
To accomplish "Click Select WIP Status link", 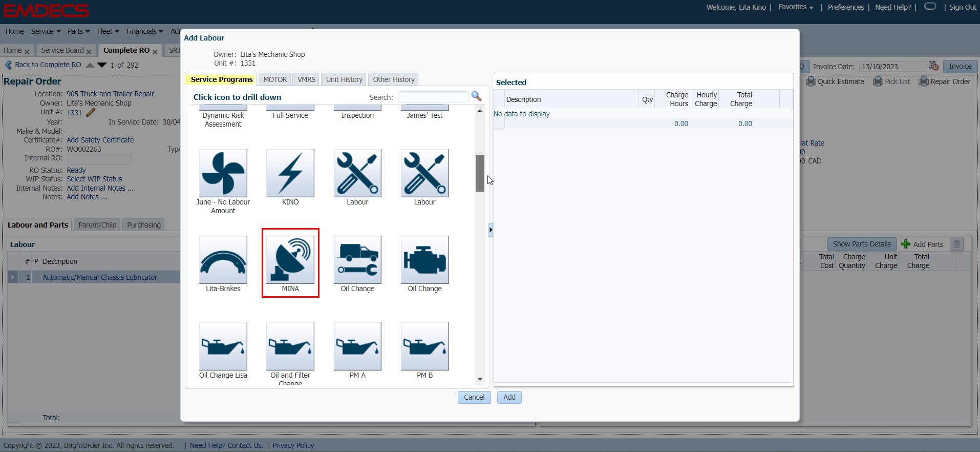I will pos(94,179).
